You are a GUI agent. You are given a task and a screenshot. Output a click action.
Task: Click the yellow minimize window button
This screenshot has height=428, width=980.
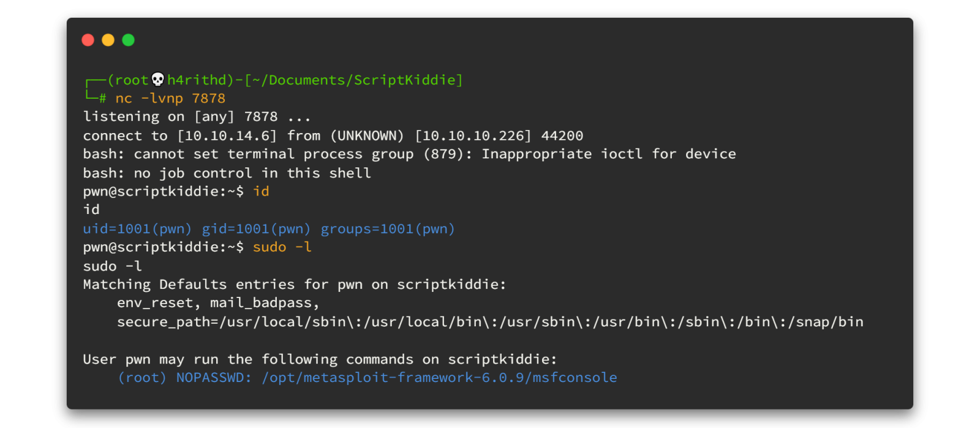(x=108, y=40)
